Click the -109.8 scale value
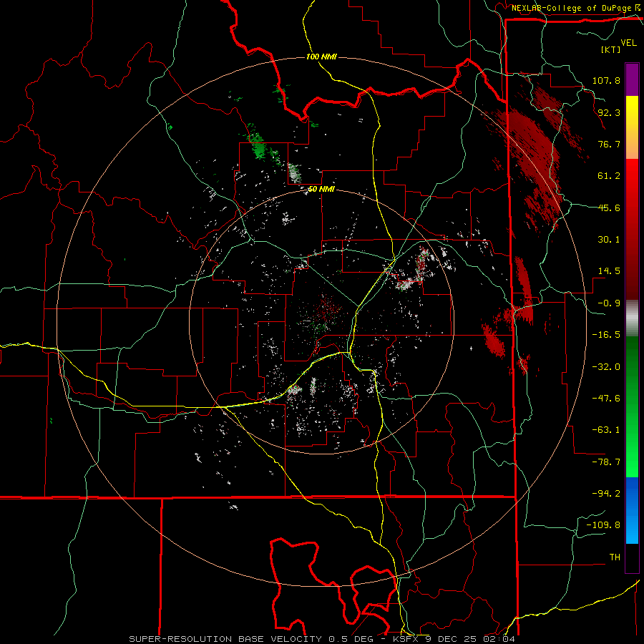This screenshot has width=644, height=644. tap(603, 525)
